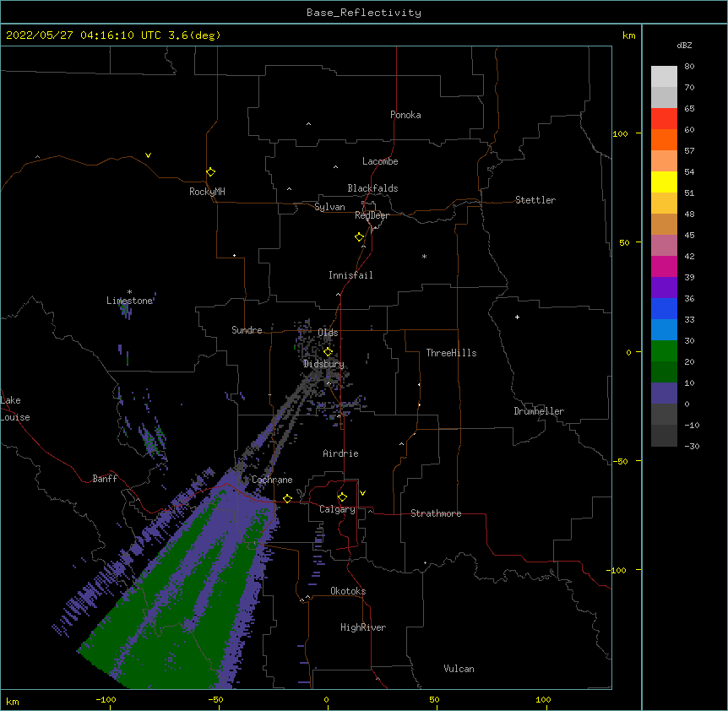Pick the red 60-65 dBZ legend swatch
The image size is (728, 711).
[664, 118]
